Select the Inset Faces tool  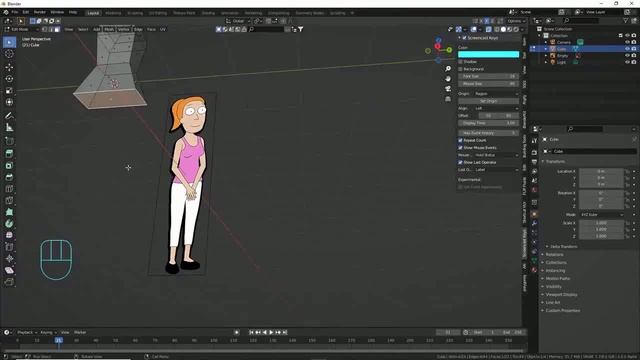[9, 166]
